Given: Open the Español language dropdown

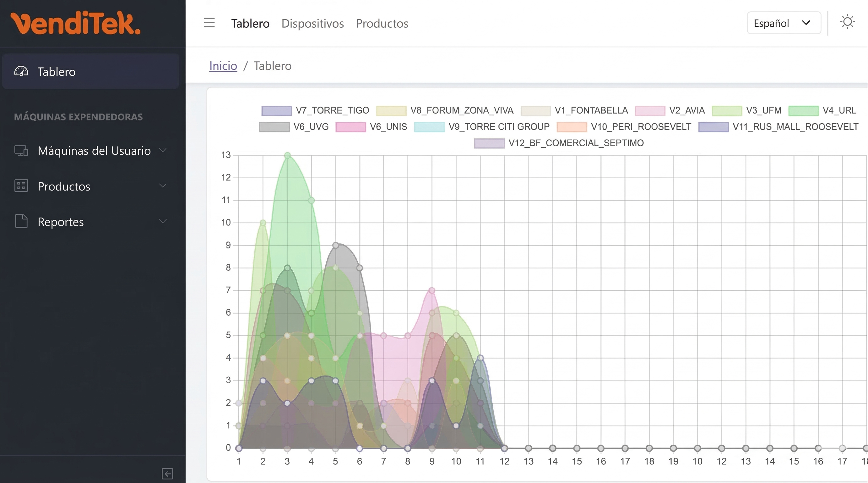Looking at the screenshot, I should click(784, 23).
